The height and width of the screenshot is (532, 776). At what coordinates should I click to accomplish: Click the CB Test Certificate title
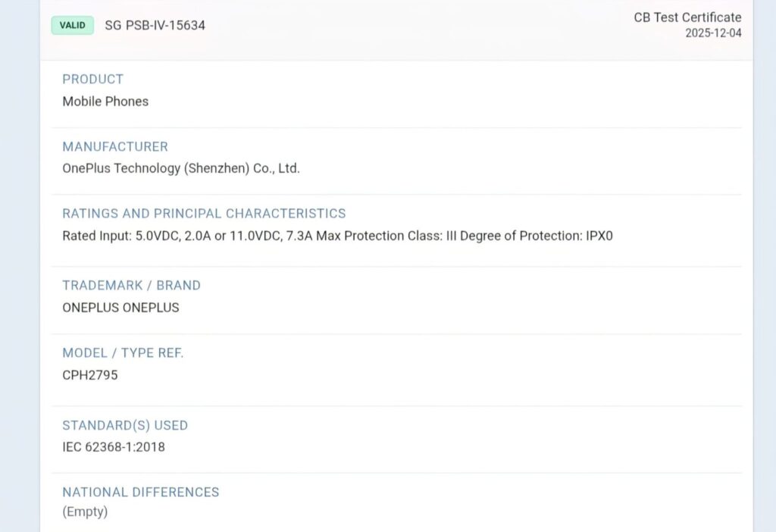click(x=687, y=17)
